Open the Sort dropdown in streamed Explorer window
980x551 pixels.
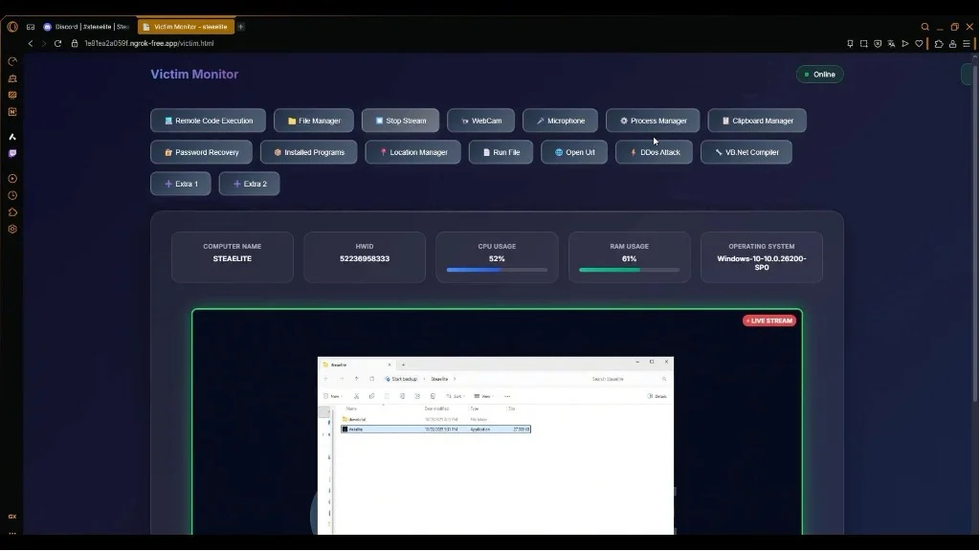point(455,396)
